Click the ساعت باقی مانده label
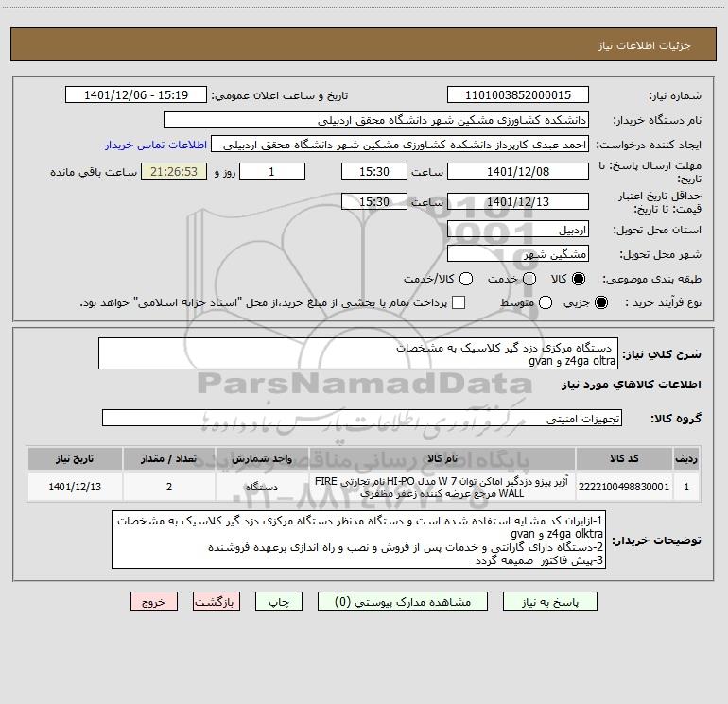 (x=94, y=172)
